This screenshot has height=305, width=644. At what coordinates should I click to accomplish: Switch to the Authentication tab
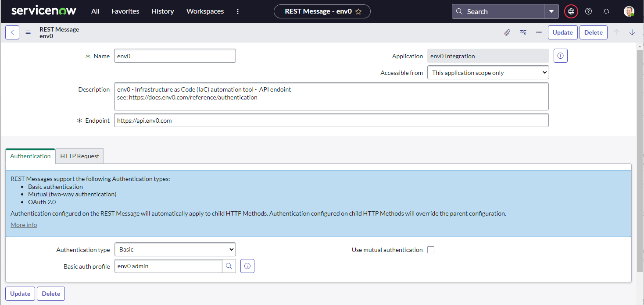point(30,156)
